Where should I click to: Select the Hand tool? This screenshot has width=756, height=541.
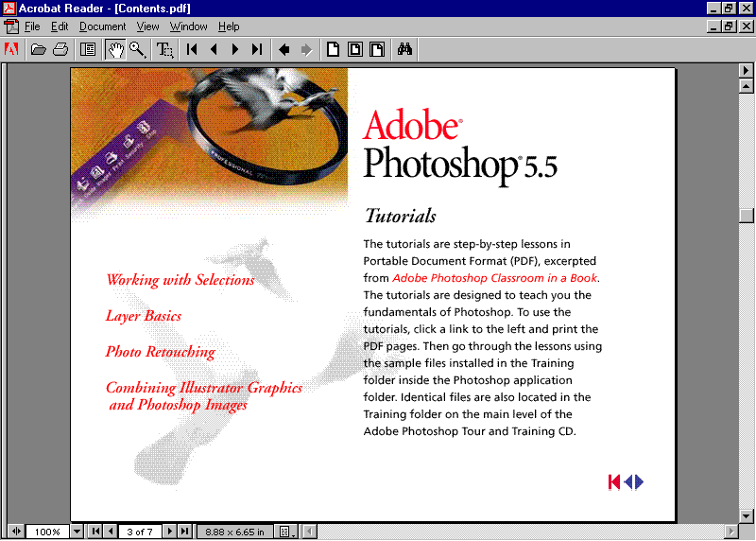pyautogui.click(x=115, y=49)
